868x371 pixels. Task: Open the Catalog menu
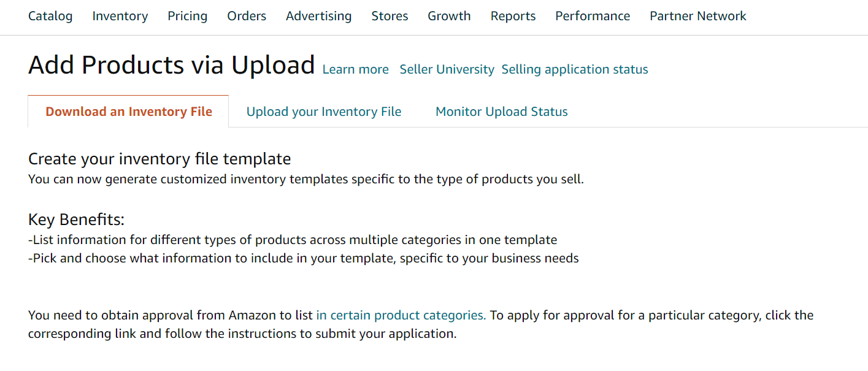point(50,17)
